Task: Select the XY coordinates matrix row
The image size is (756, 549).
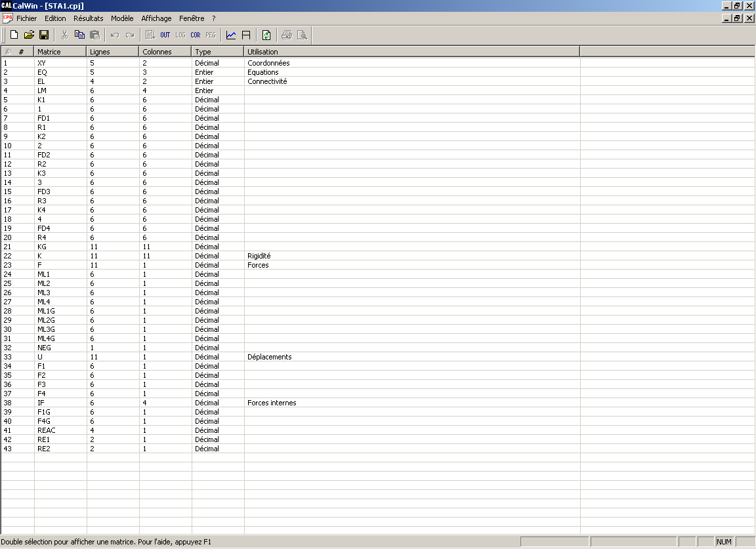Action: click(x=41, y=63)
